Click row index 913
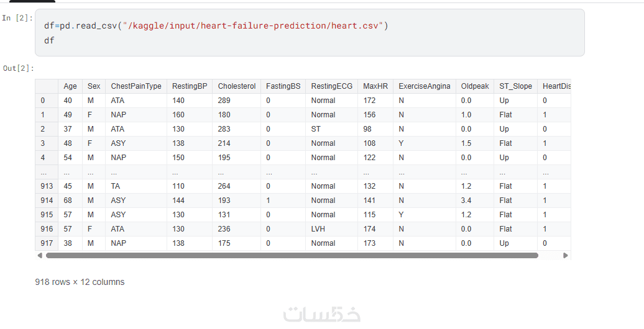 [47, 186]
